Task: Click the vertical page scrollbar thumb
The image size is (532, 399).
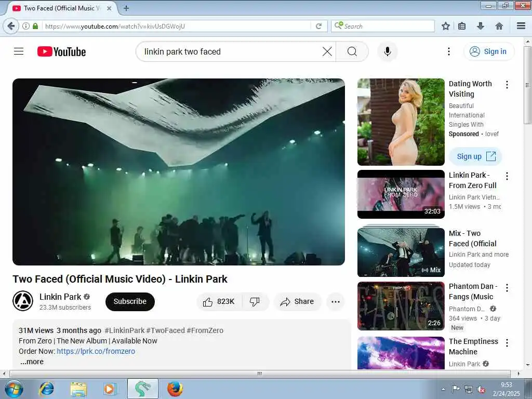Action: [527, 85]
